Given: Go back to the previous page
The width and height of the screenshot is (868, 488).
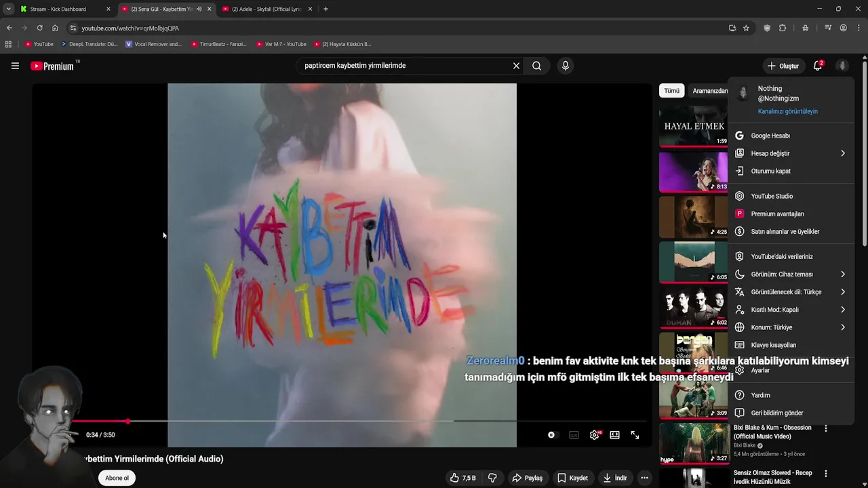Looking at the screenshot, I should 9,28.
